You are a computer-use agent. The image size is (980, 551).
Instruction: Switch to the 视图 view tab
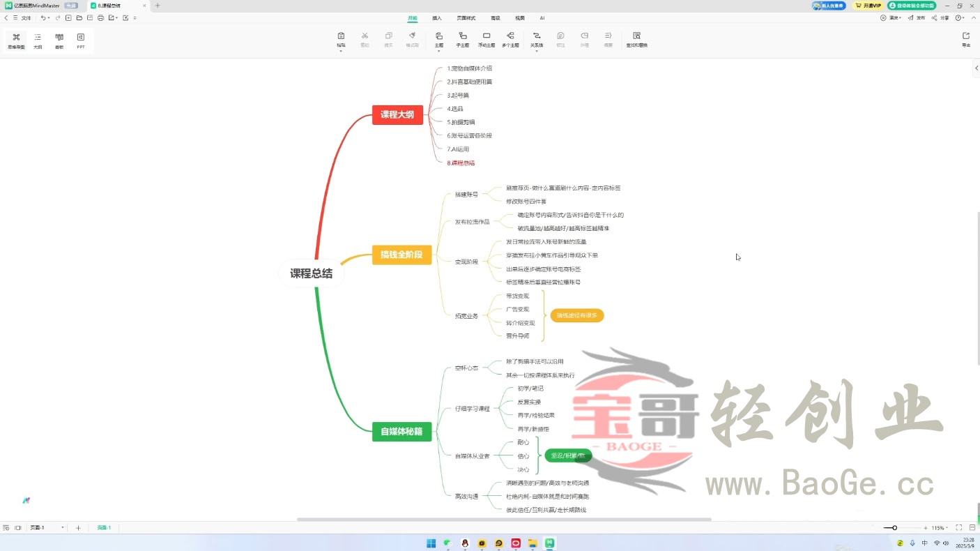(x=520, y=17)
